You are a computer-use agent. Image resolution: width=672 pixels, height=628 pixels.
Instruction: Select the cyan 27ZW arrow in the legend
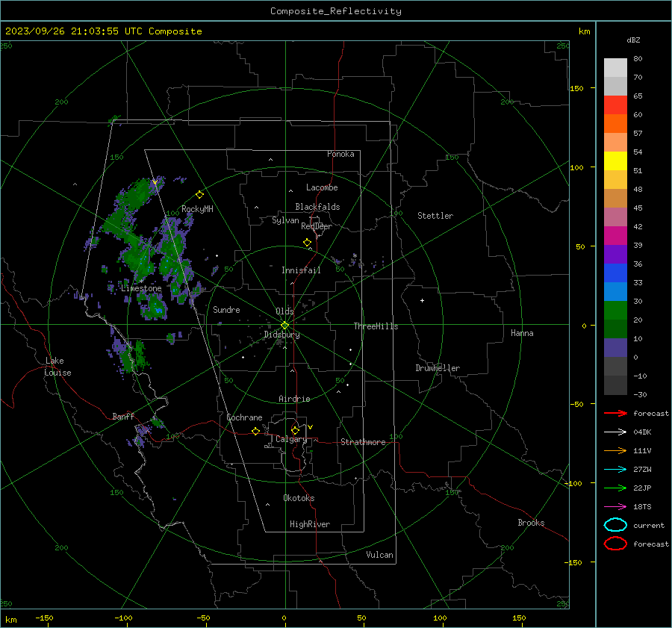(x=615, y=470)
